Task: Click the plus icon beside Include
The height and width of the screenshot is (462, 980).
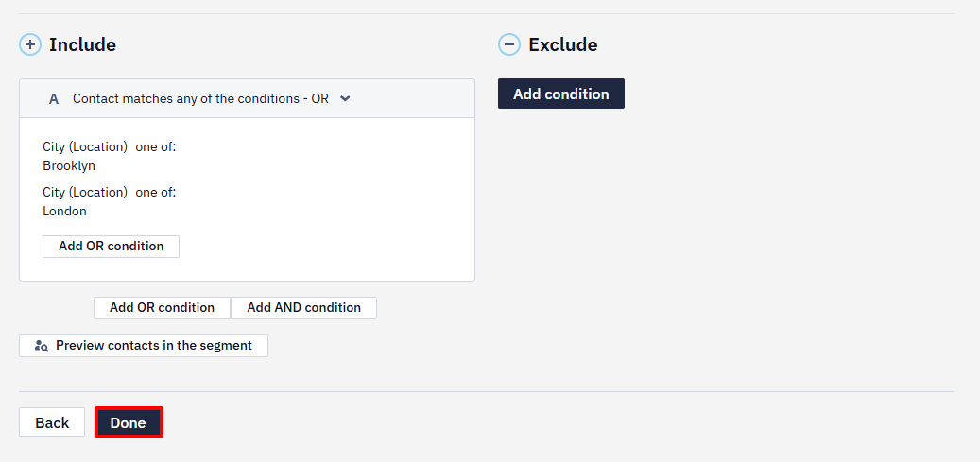Action: pyautogui.click(x=30, y=45)
